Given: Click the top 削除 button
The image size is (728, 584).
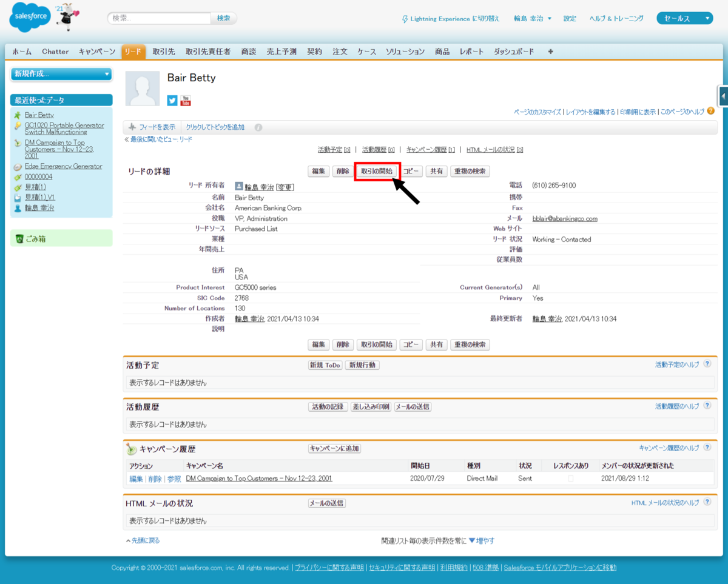Looking at the screenshot, I should pyautogui.click(x=343, y=172).
